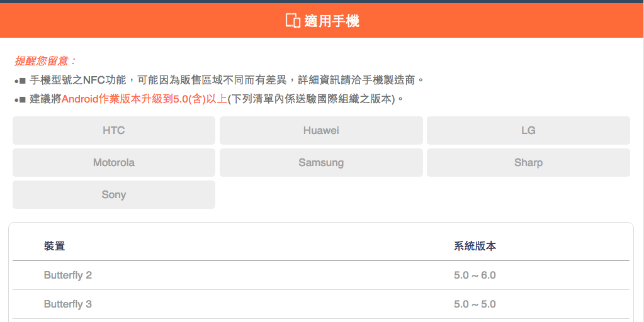The image size is (644, 322).
Task: Switch to the Huawei brand tab
Action: [321, 130]
